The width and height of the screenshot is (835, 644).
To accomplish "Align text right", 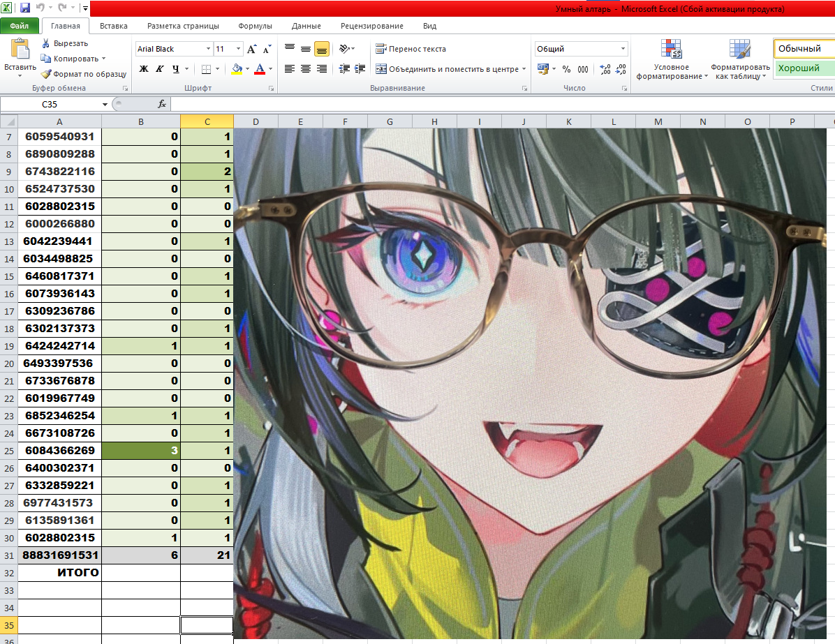I will tap(322, 68).
